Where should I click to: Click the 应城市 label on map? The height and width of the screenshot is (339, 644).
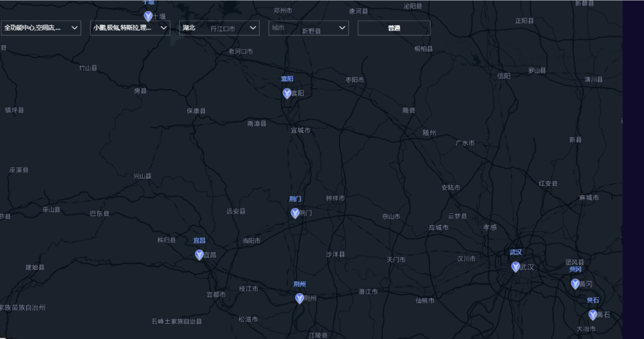coord(439,227)
